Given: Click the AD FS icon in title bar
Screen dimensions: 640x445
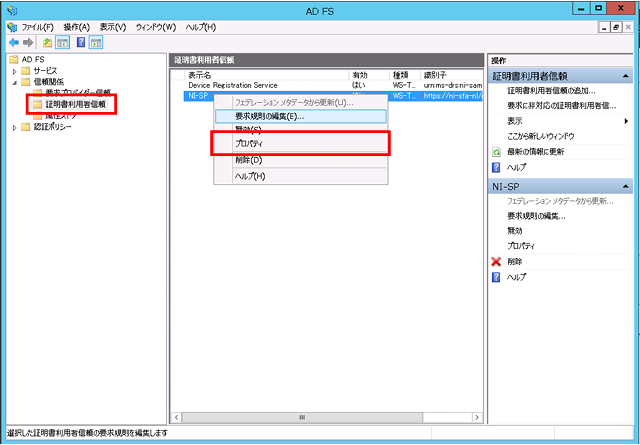Looking at the screenshot, I should 12,10.
